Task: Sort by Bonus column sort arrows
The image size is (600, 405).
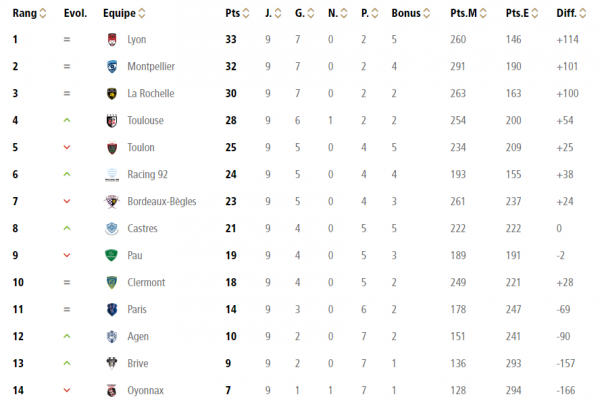Action: click(426, 13)
